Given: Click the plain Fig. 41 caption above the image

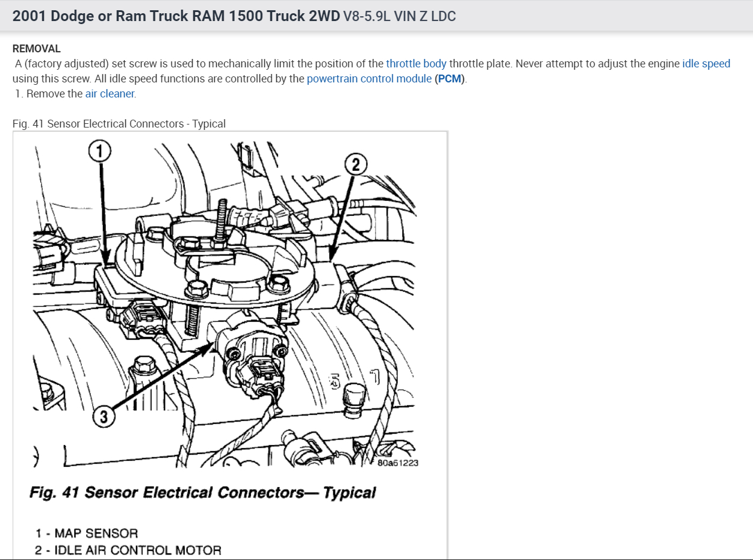Looking at the screenshot, I should coord(119,124).
